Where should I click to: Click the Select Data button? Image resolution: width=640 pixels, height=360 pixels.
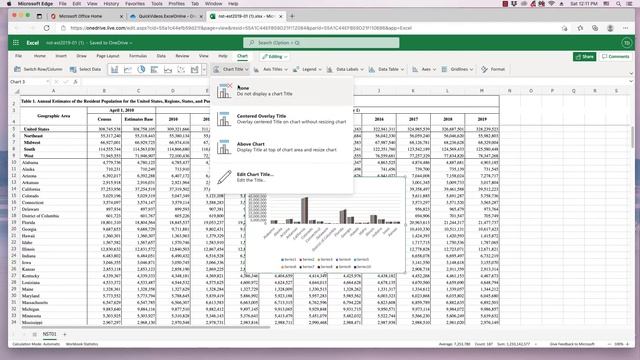[x=85, y=69]
